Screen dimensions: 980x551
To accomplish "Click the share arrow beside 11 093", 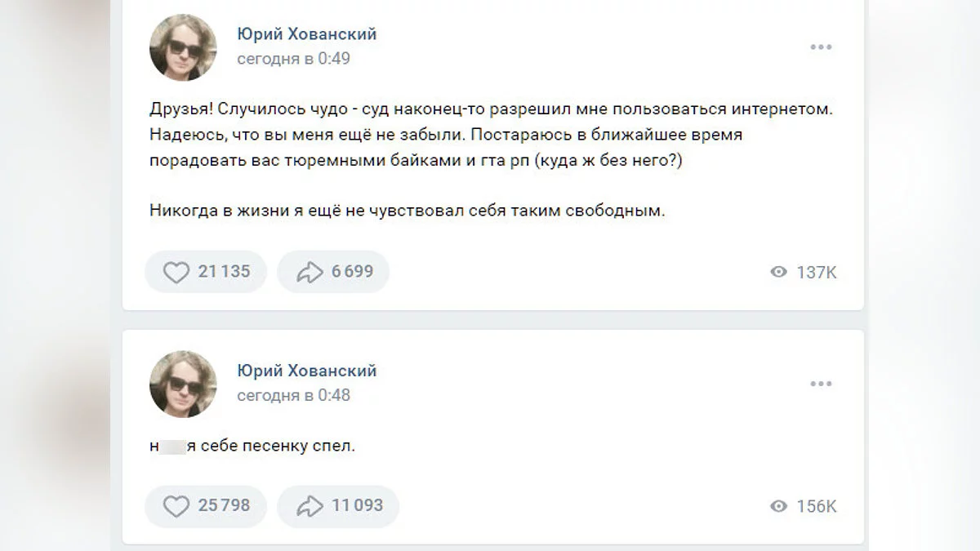I will [310, 506].
